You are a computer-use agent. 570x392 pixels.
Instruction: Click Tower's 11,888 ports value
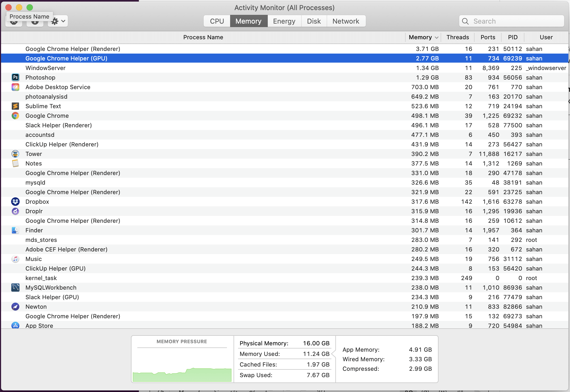[489, 154]
